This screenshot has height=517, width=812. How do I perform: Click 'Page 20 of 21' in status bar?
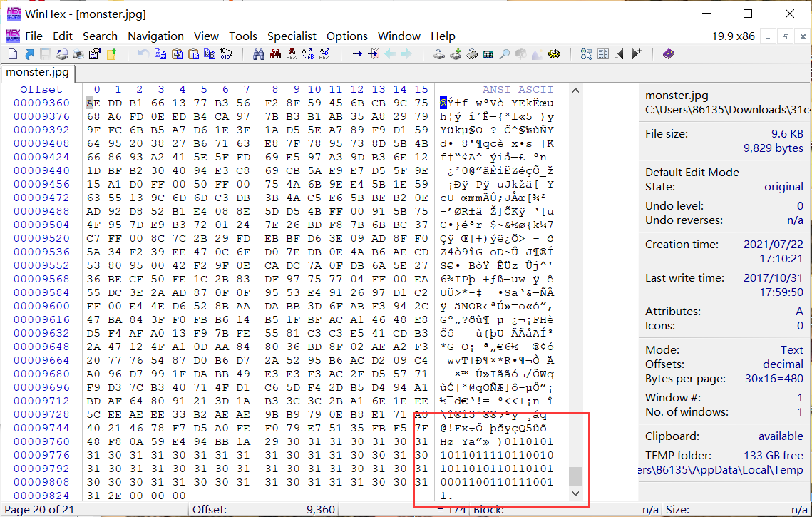[x=38, y=510]
